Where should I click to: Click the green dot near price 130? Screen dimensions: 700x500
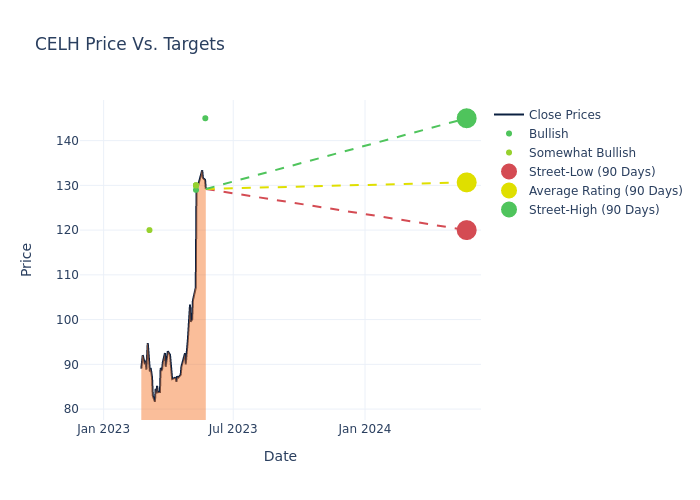point(196,186)
